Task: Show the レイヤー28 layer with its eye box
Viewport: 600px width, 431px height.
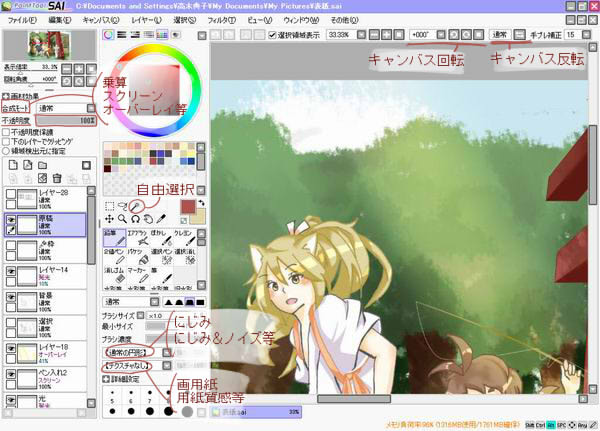Action: [x=11, y=194]
